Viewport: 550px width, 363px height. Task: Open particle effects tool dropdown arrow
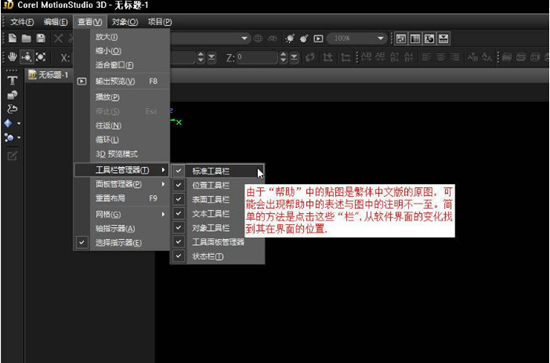(x=19, y=138)
